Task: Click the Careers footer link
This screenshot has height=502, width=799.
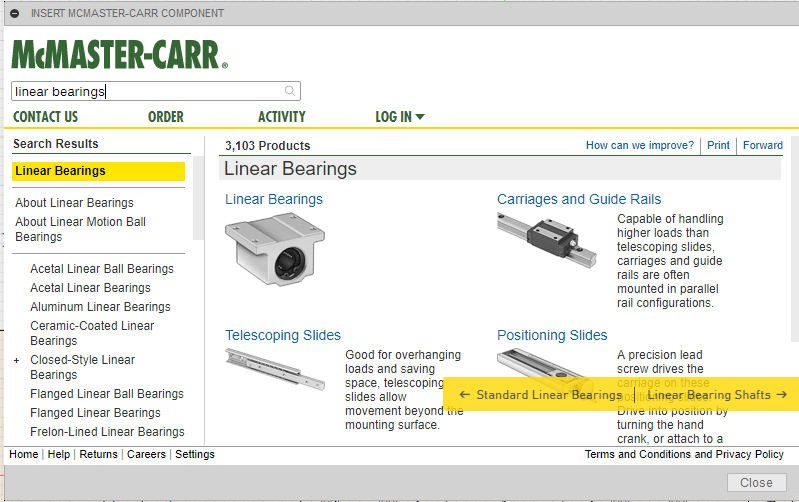Action: click(146, 454)
